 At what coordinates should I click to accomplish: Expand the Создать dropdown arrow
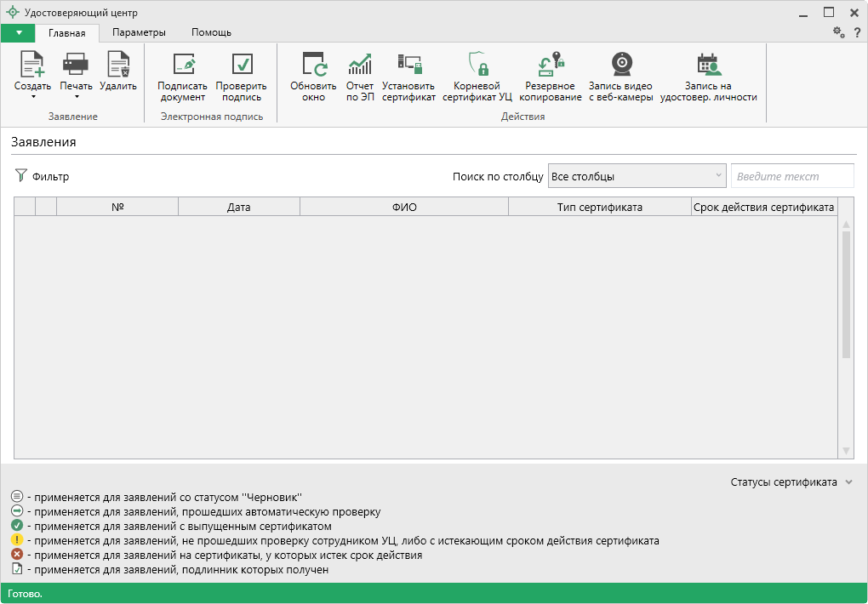pyautogui.click(x=33, y=97)
